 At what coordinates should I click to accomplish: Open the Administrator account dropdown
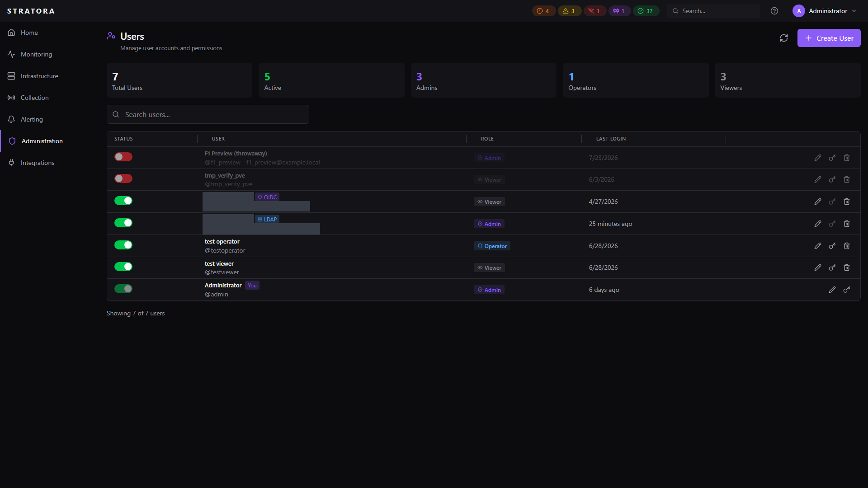pyautogui.click(x=825, y=11)
